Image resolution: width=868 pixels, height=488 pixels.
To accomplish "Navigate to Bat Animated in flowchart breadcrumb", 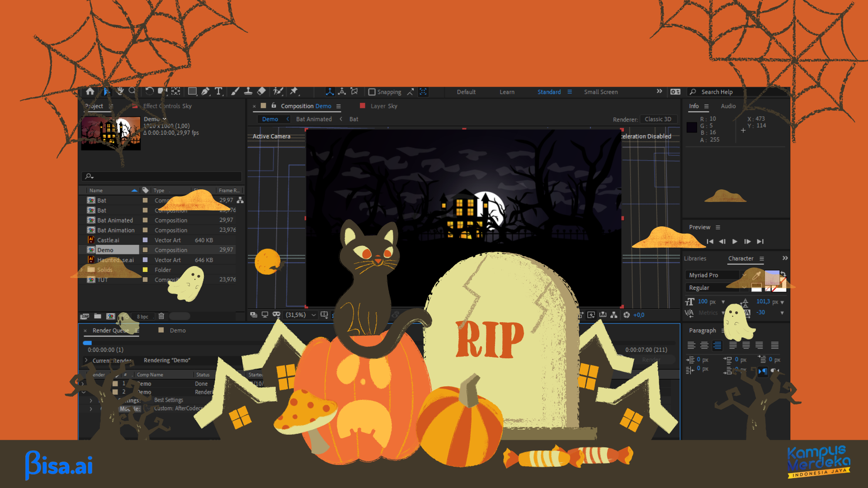I will [314, 119].
